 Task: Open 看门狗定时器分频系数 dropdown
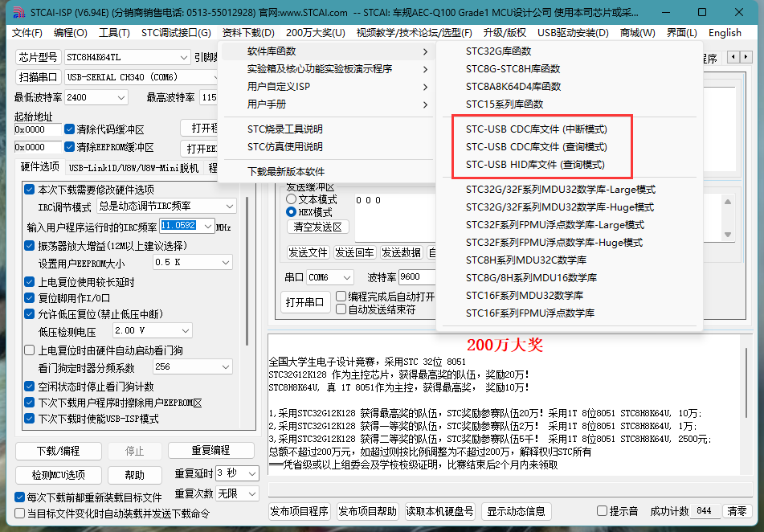click(x=193, y=366)
